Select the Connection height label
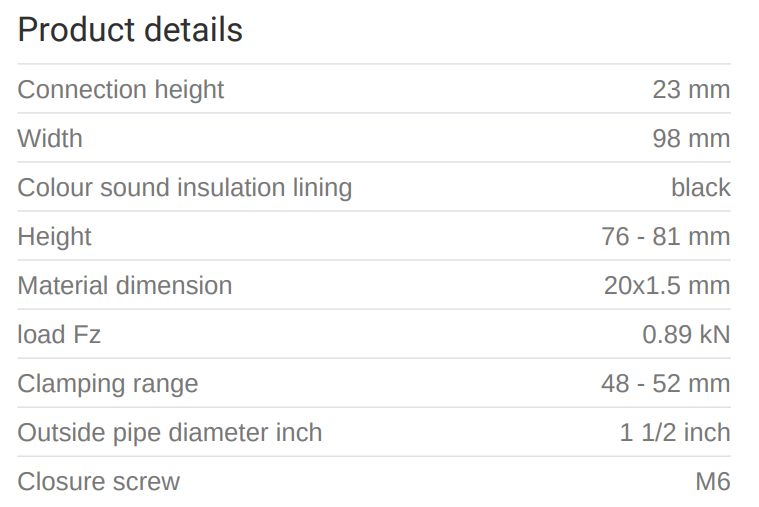Viewport: 759px width, 507px height. pos(120,89)
